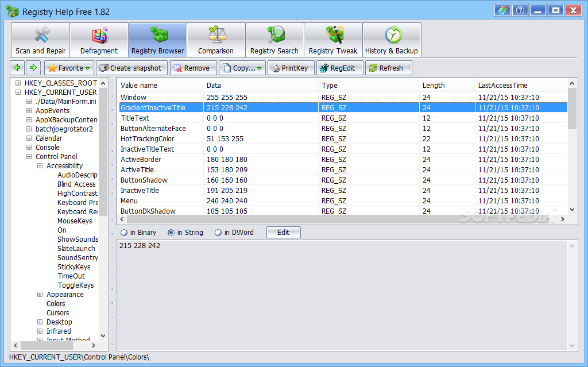The width and height of the screenshot is (588, 367).
Task: Select the Menu value row
Action: point(342,201)
